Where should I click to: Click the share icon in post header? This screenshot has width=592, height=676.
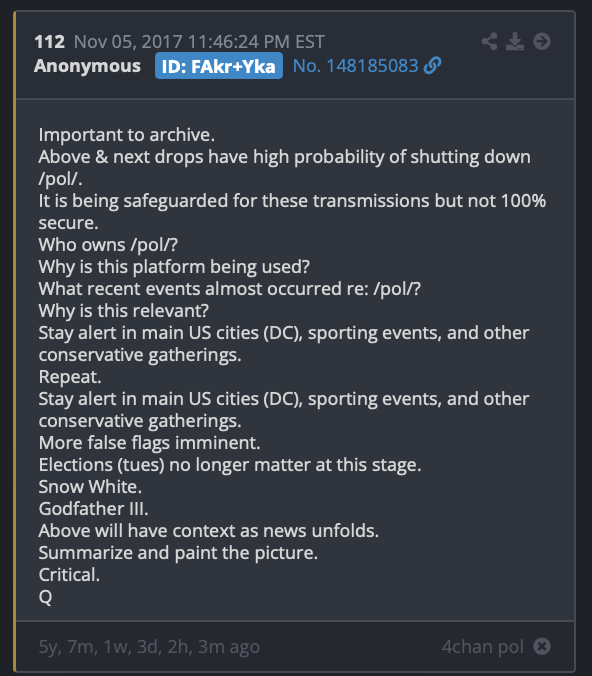(x=489, y=42)
